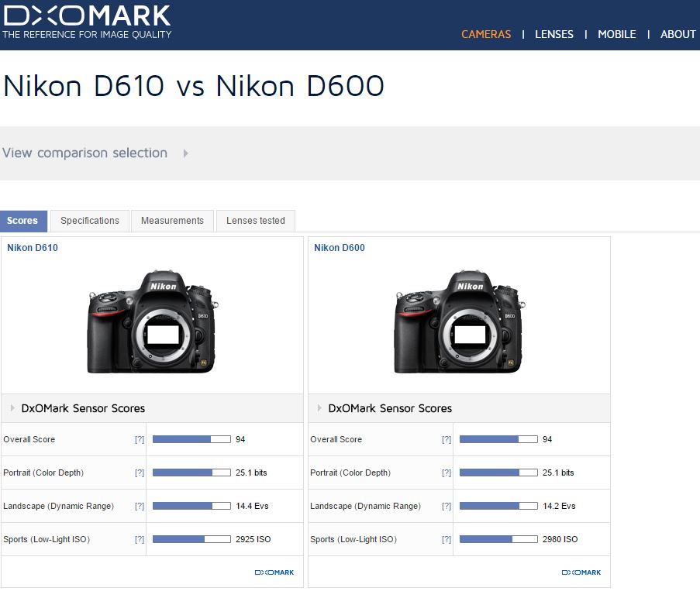
Task: Open help [?] for D600 Sports Low-Light ISO
Action: click(447, 540)
